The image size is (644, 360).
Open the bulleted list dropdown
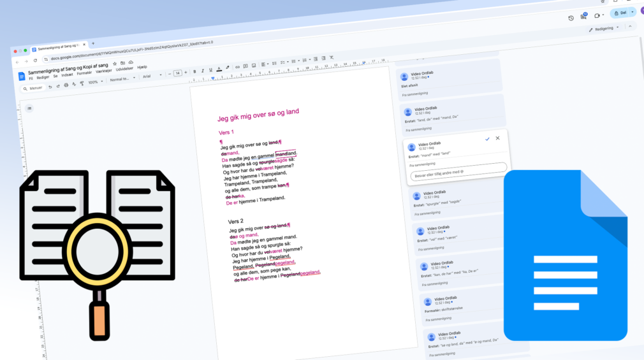[x=295, y=61]
